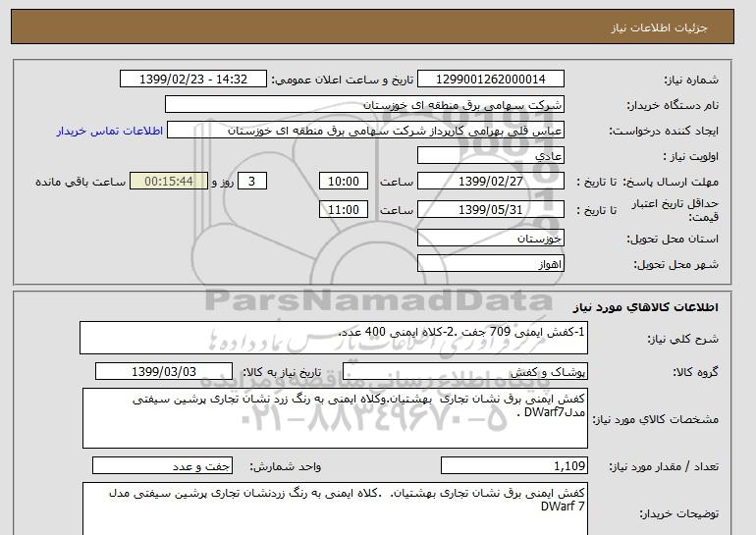Screen dimensions: 756x535
Task: Click the buyer notes box توضیحات خریدار
Action: 334,508
